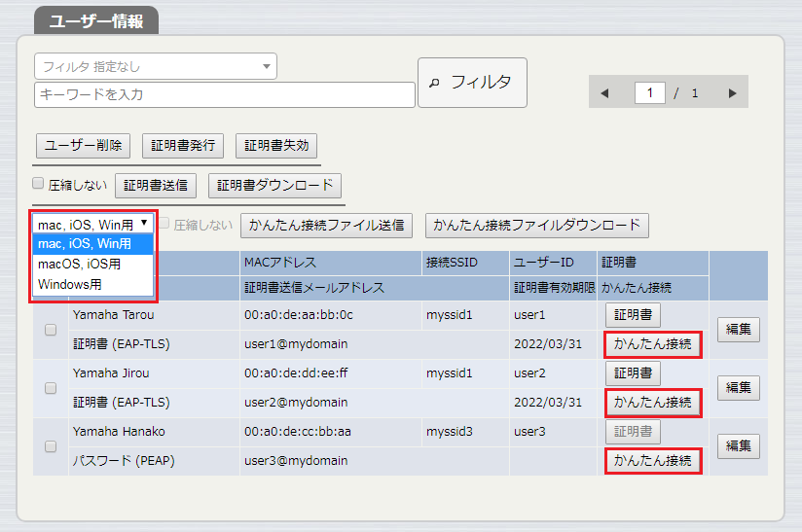Click 証明書 button in user2 row
The width and height of the screenshot is (802, 532).
pyautogui.click(x=633, y=373)
